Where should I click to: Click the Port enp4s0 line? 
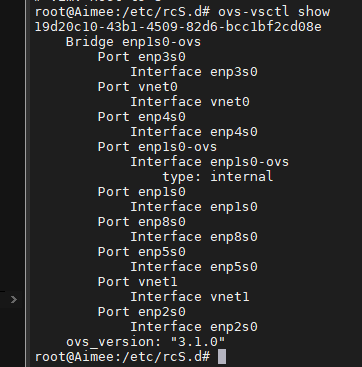pyautogui.click(x=142, y=117)
